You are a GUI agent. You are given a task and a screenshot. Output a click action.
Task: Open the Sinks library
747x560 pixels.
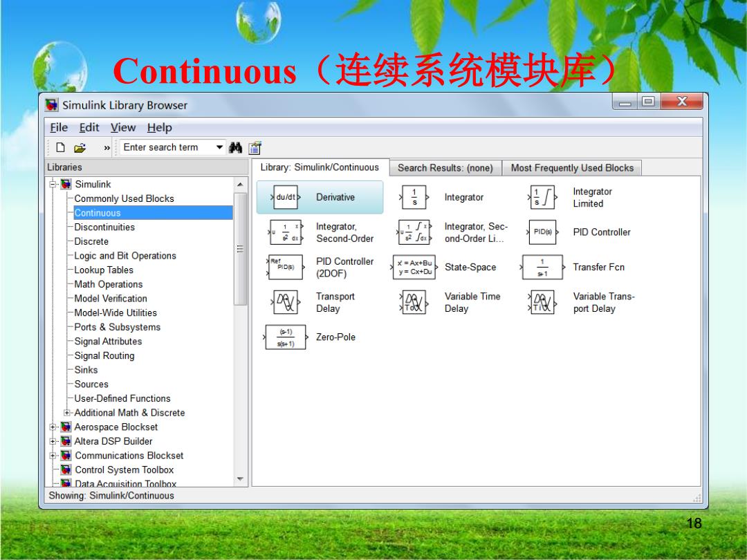(86, 370)
